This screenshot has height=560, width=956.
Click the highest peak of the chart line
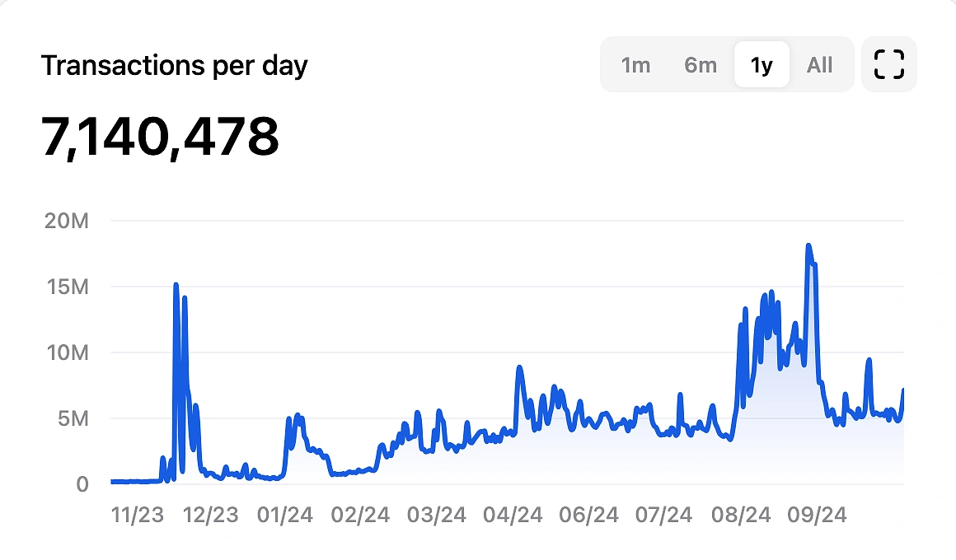[808, 245]
